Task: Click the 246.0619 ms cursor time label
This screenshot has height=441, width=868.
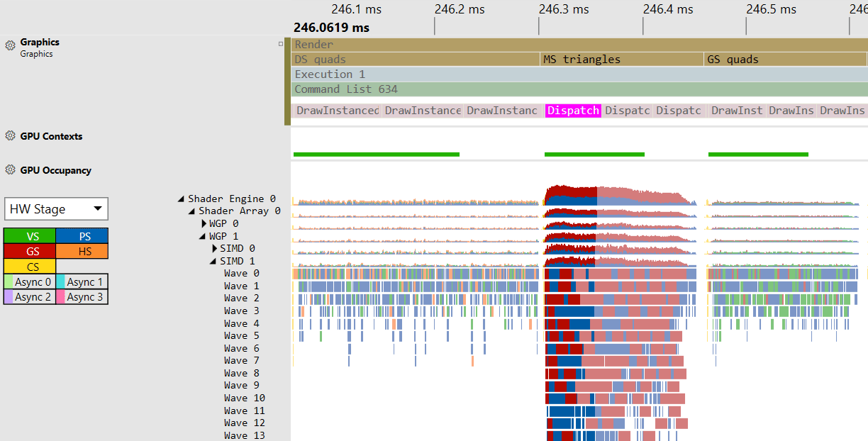Action: pyautogui.click(x=331, y=28)
